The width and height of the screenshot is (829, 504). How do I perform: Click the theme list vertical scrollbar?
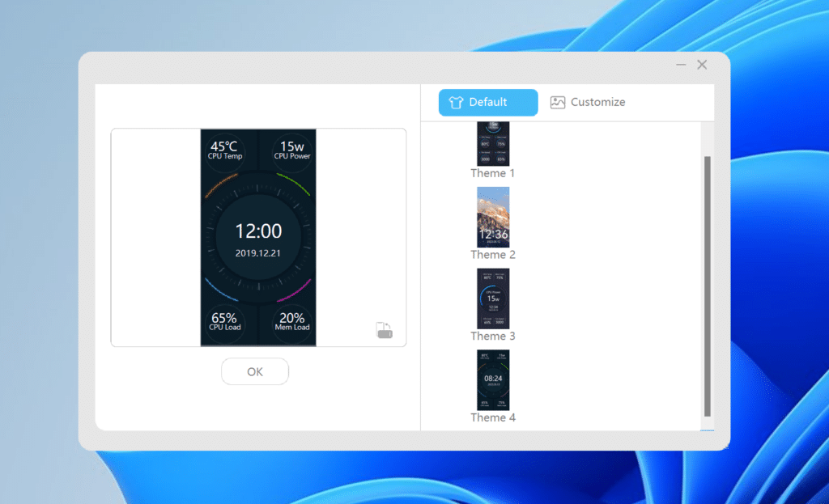click(x=708, y=286)
